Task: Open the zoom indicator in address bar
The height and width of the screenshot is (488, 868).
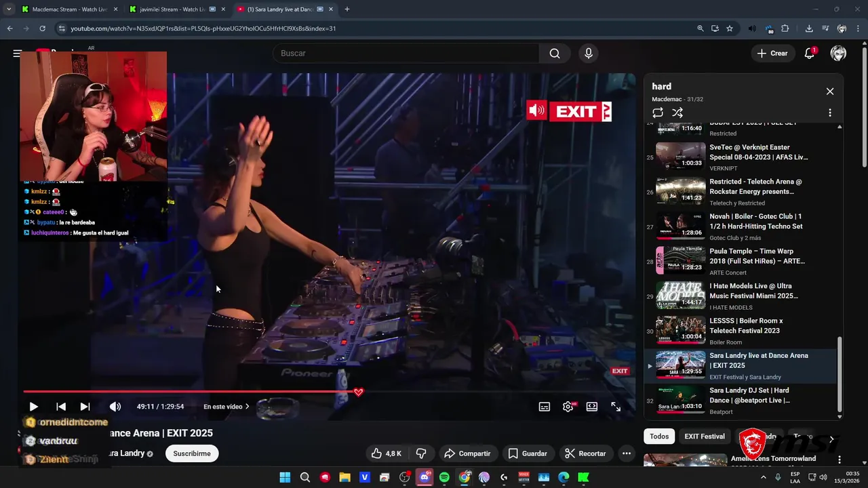Action: click(701, 28)
